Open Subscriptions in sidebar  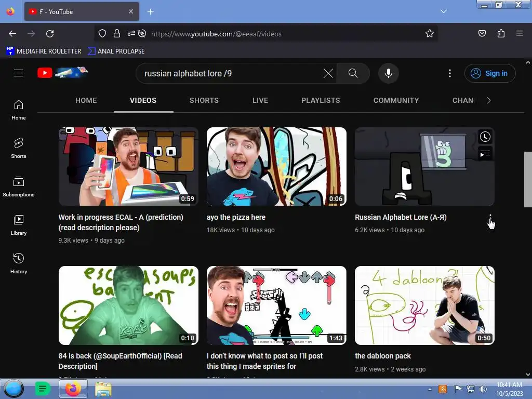19,187
